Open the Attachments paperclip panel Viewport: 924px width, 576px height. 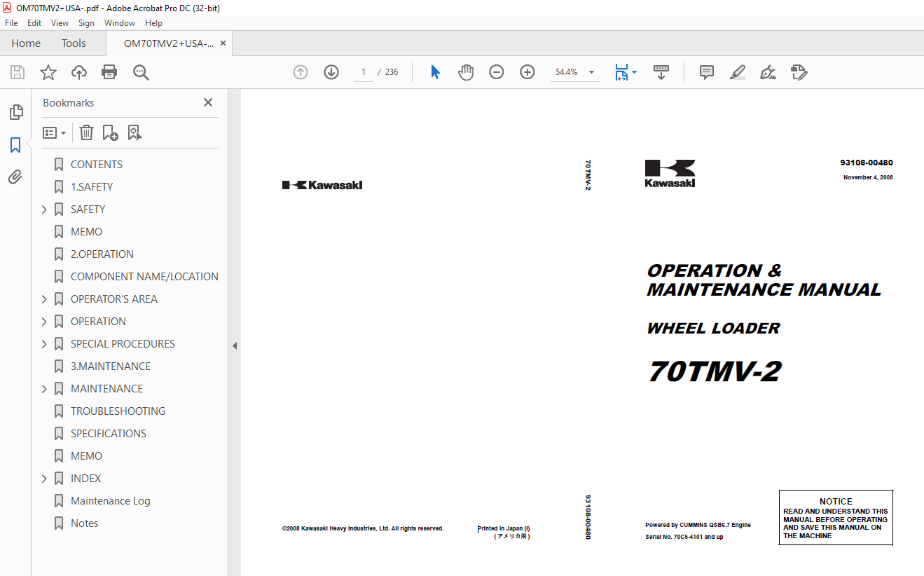click(15, 177)
